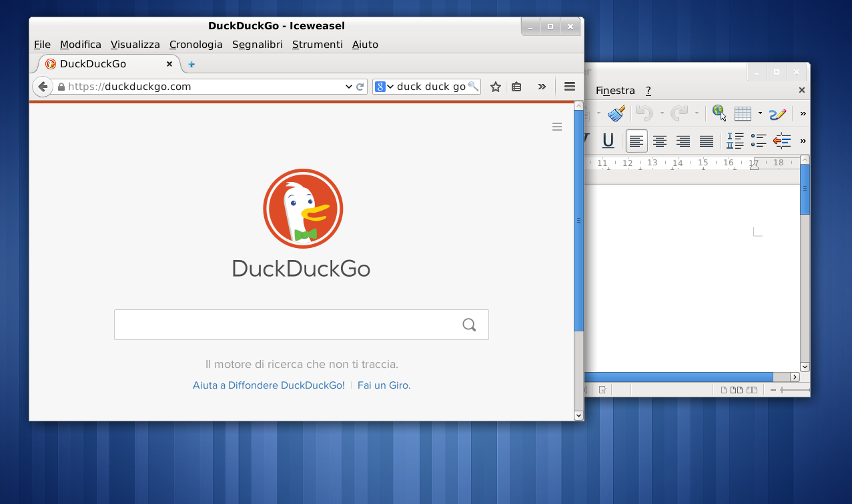852x504 pixels.
Task: Click the document modified indicator in Writer status bar
Action: [x=602, y=390]
